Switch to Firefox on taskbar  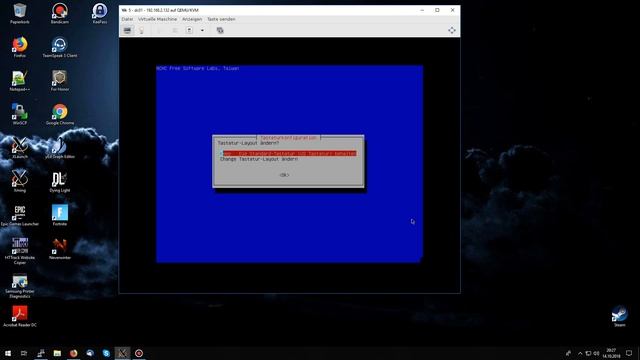click(x=73, y=353)
